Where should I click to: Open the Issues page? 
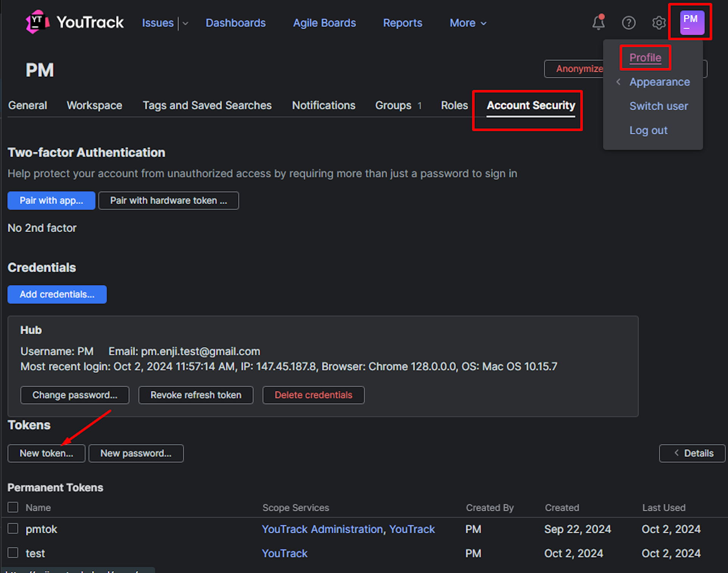coord(157,23)
